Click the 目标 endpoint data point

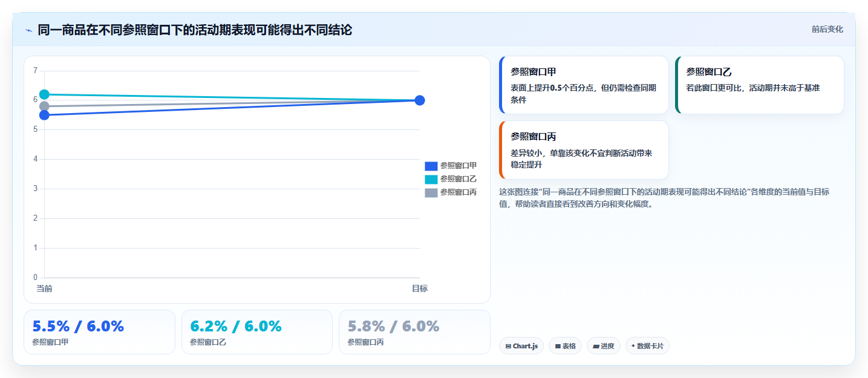click(420, 100)
